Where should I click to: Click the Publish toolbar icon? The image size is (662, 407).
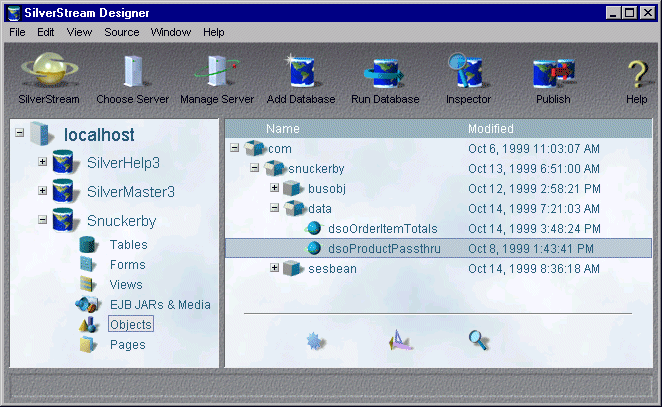click(553, 73)
